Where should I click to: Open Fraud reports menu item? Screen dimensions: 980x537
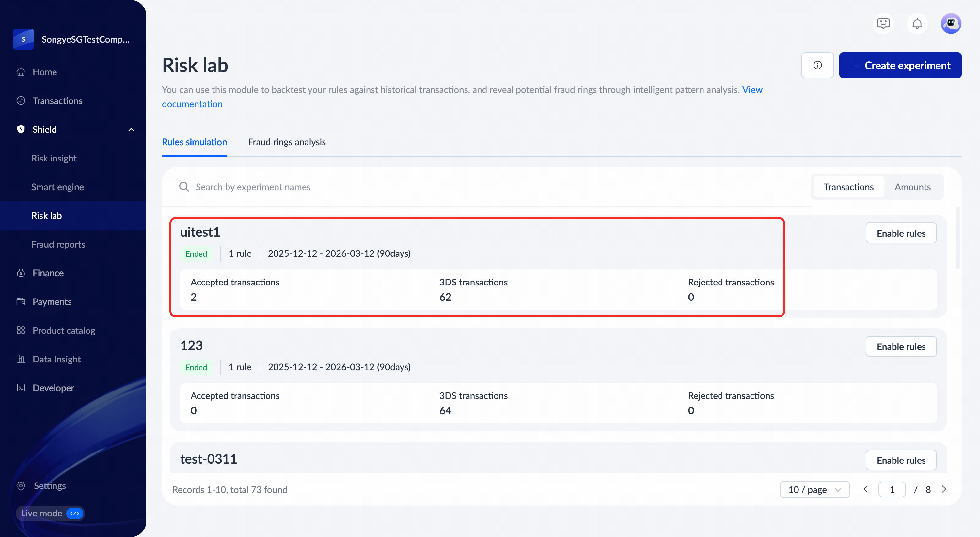click(58, 244)
